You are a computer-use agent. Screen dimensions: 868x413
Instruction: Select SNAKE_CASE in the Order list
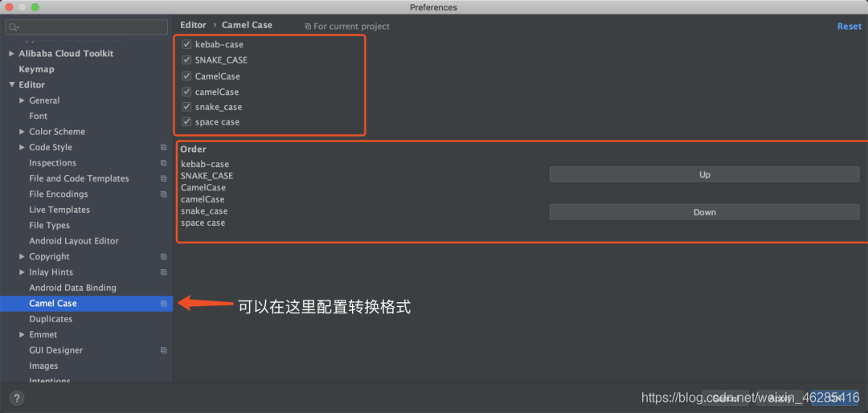click(x=207, y=176)
